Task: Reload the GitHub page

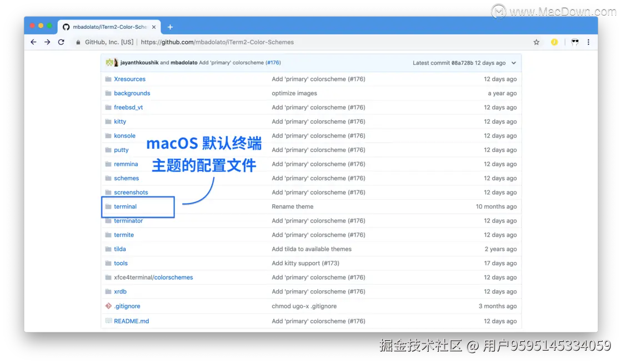Action: (61, 42)
